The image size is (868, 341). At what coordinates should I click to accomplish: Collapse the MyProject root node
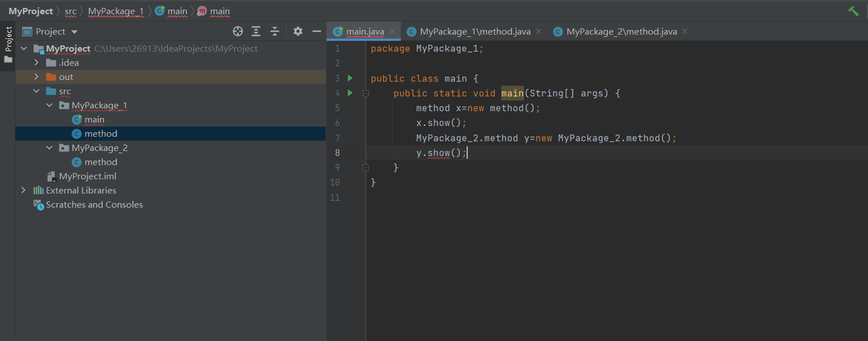coord(23,48)
